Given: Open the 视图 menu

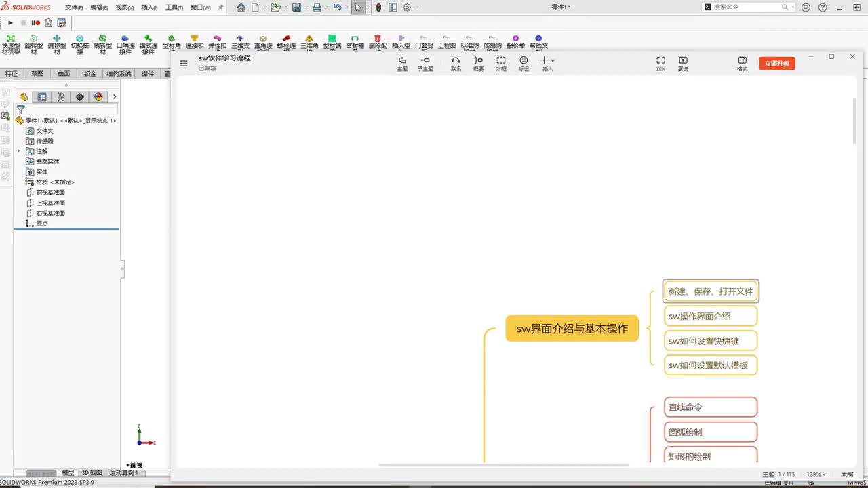Looking at the screenshot, I should tap(124, 7).
